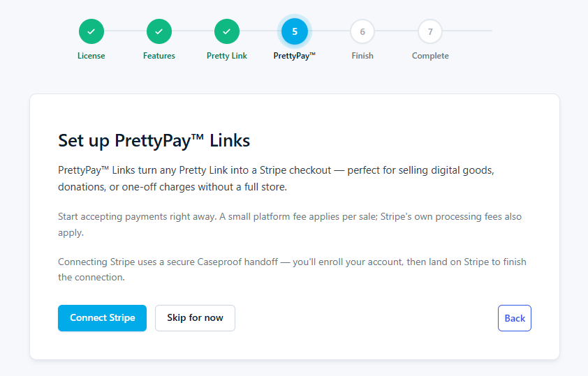Choose Skip for now

coord(195,318)
